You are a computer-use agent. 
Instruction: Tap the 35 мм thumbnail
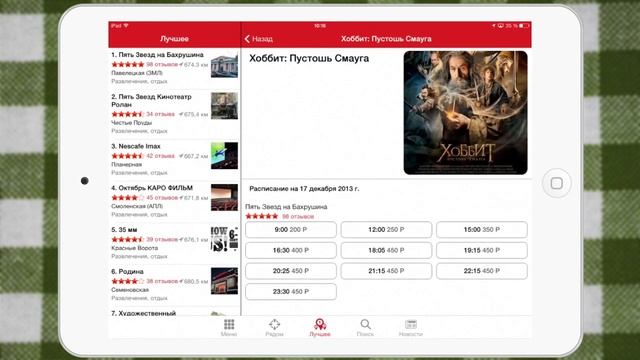click(224, 239)
